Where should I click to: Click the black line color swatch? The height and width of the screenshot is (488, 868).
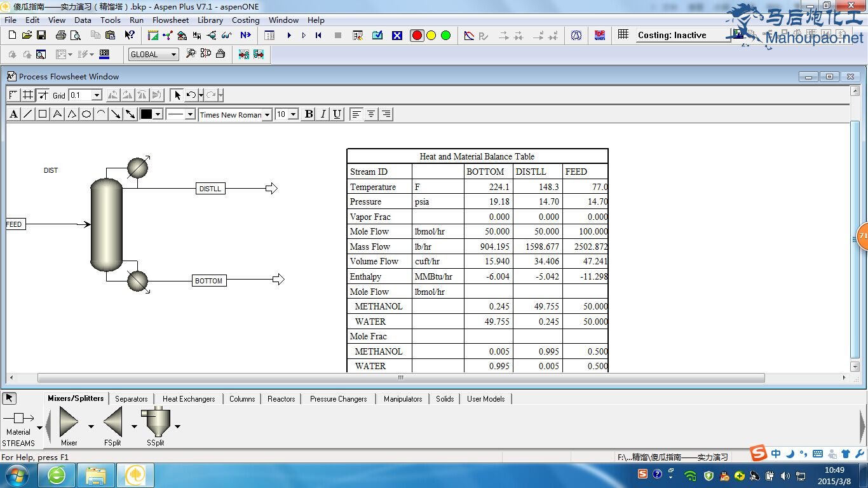tap(146, 114)
